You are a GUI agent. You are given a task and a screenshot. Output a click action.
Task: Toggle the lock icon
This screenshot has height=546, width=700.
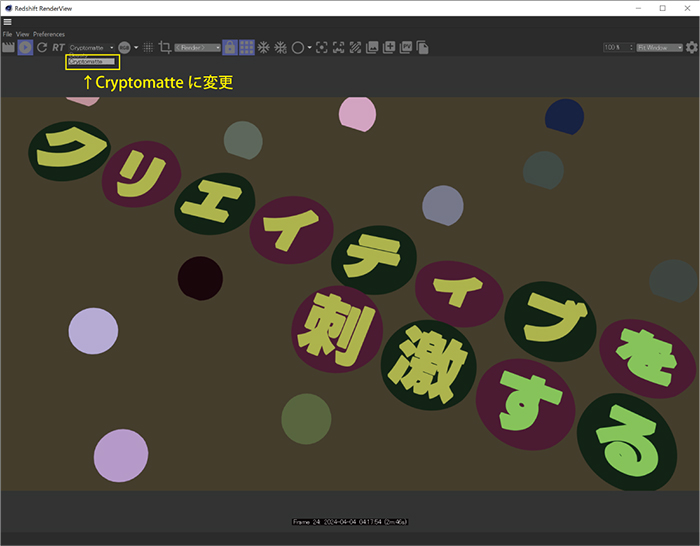230,47
